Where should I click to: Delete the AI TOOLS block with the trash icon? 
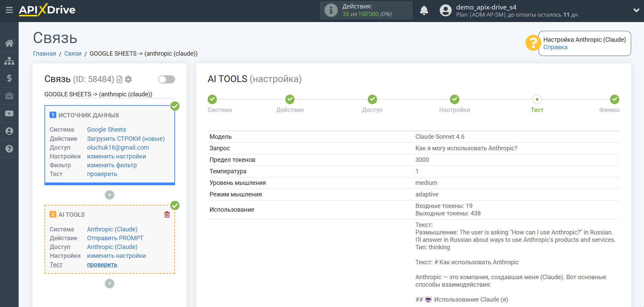(x=167, y=214)
